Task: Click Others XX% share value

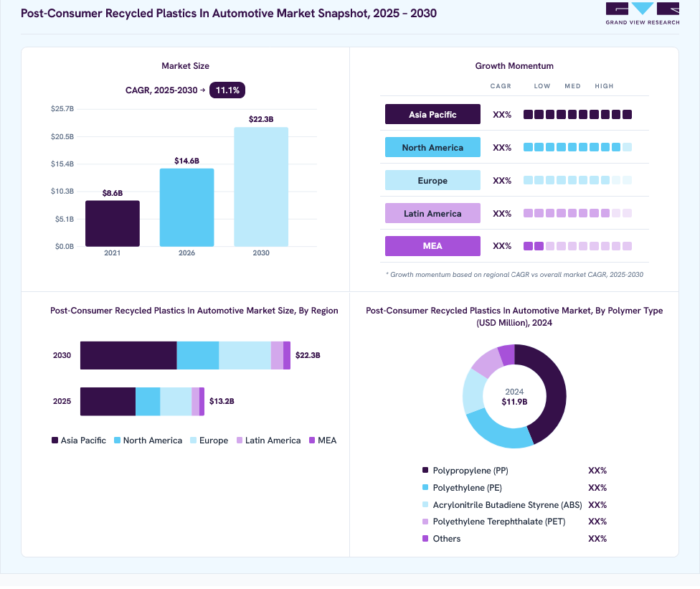Action: 597,539
